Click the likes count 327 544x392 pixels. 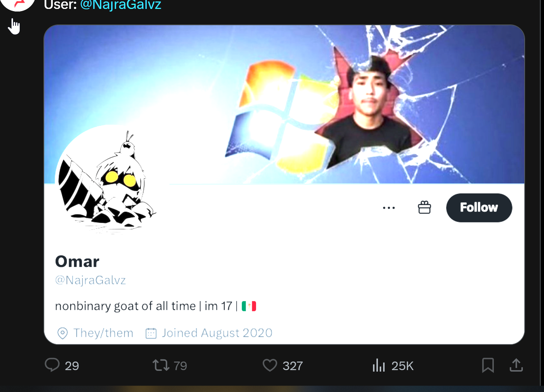[293, 366]
